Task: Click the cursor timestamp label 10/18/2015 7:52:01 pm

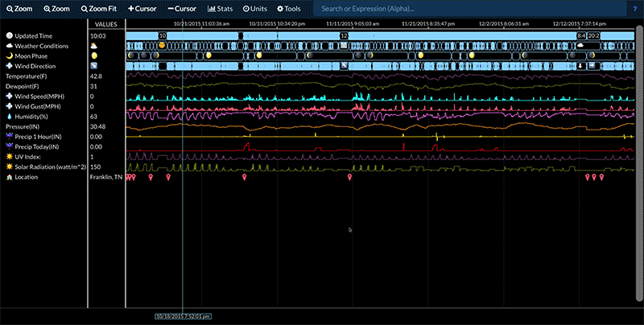Action: pos(183,316)
